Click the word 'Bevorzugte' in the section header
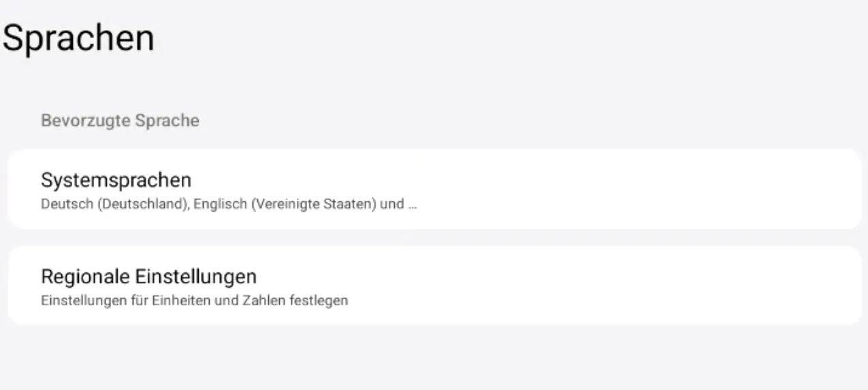 point(86,120)
